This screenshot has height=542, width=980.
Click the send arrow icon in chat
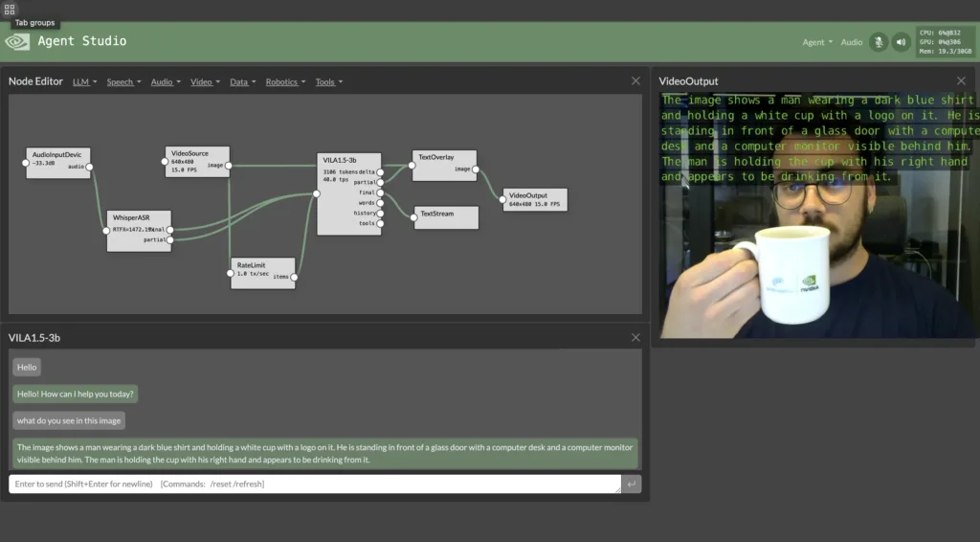632,485
